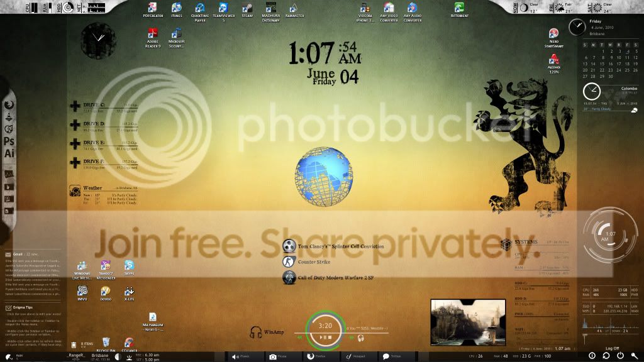This screenshot has height=362, width=644.
Task: Click the trash icon beside 8 Items
Action: pos(74,345)
